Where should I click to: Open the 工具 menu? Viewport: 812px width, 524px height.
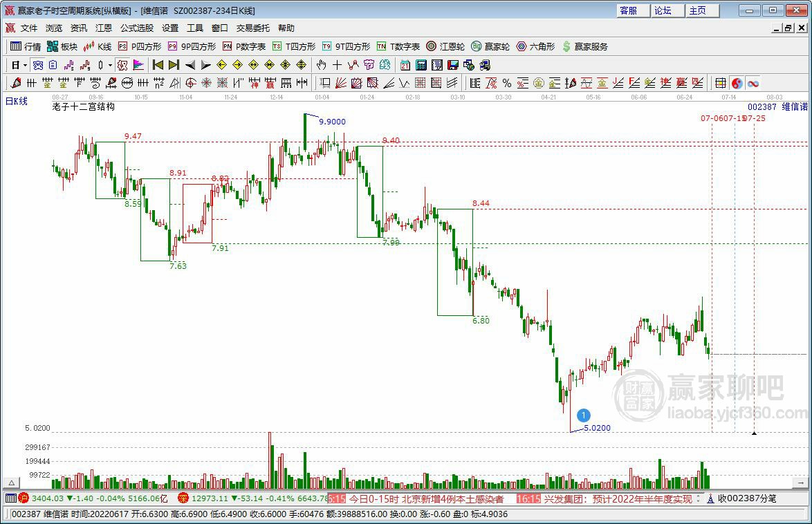(195, 28)
